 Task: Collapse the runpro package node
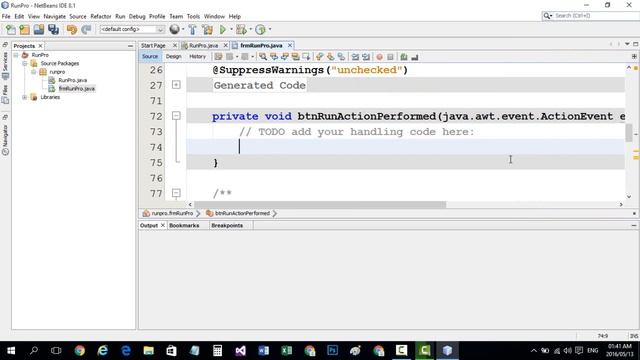coord(34,72)
